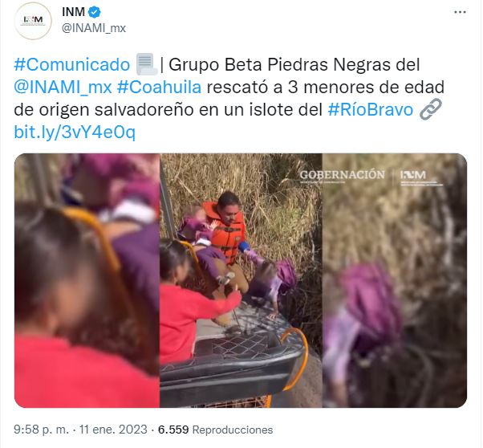
Task: Open the #Coahuila hashtag
Action: (159, 88)
